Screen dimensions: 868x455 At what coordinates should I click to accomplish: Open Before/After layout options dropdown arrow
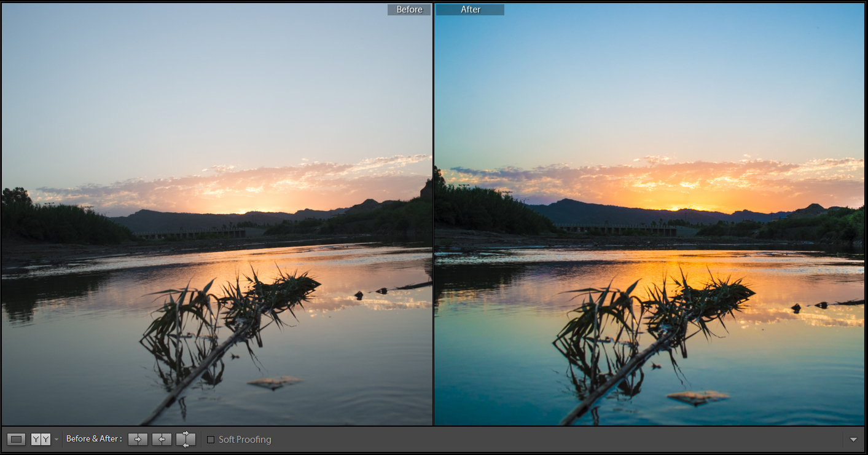point(57,440)
